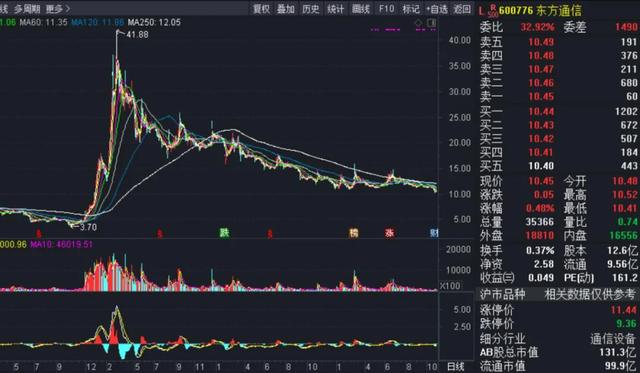The width and height of the screenshot is (640, 373).
Task: Open the 多周期 multi-period view
Action: pos(27,9)
